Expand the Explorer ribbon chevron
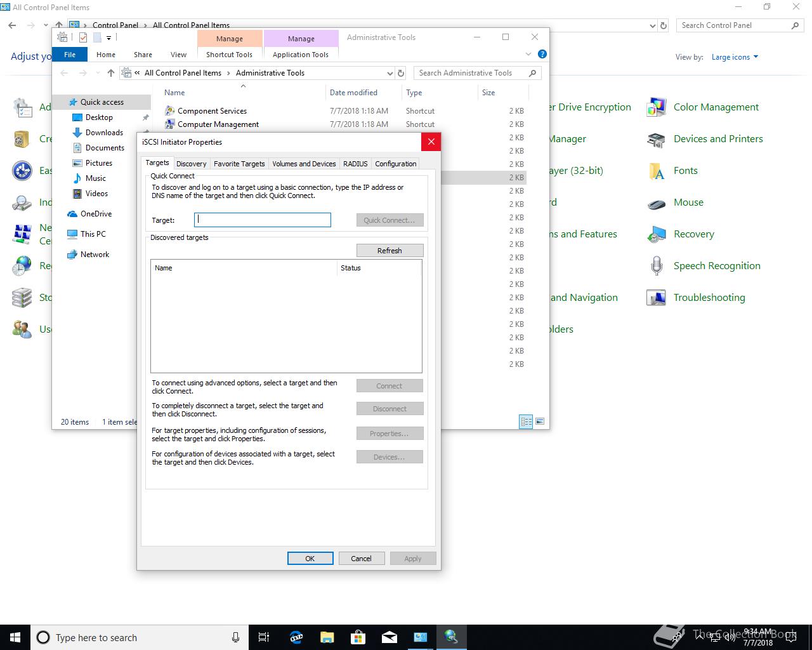 point(528,55)
